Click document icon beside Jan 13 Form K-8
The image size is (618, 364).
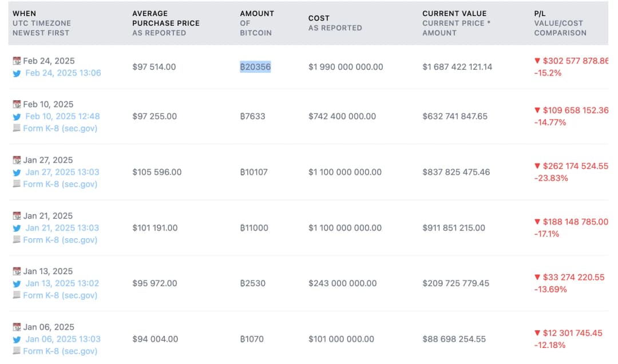pos(17,295)
